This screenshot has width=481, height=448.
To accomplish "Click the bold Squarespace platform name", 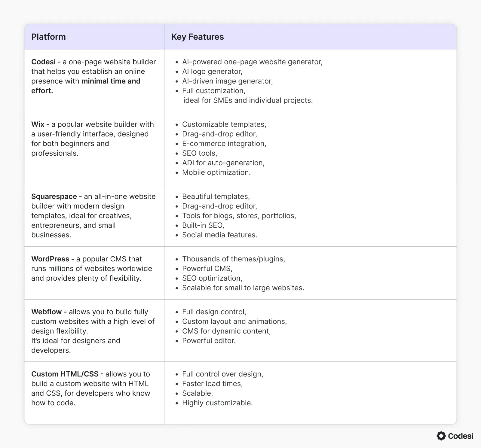I will pos(54,196).
